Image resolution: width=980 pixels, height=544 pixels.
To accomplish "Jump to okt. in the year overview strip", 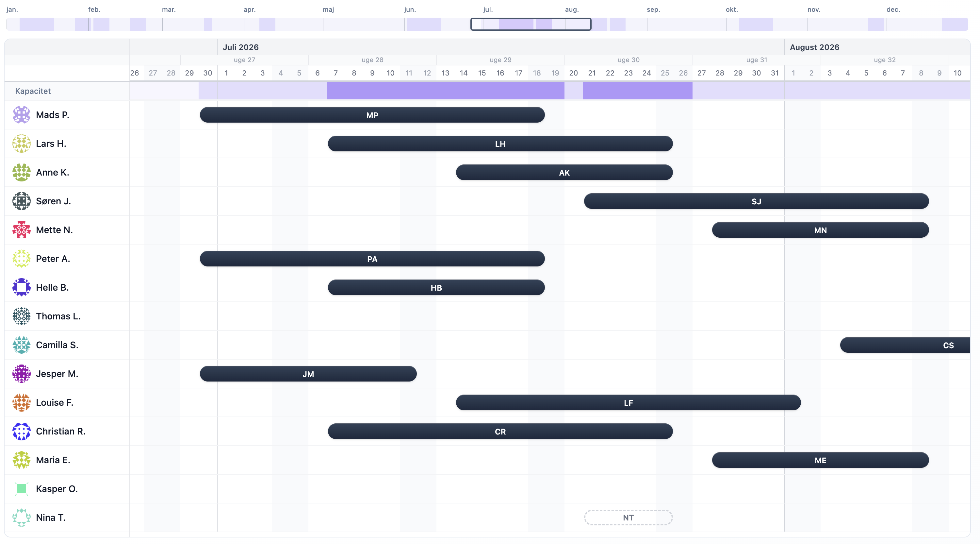I will point(732,9).
